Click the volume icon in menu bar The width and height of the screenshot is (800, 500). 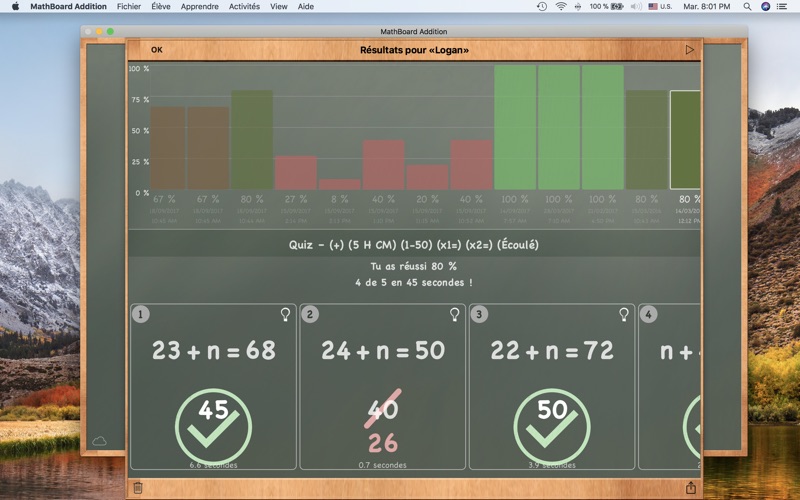(x=636, y=7)
